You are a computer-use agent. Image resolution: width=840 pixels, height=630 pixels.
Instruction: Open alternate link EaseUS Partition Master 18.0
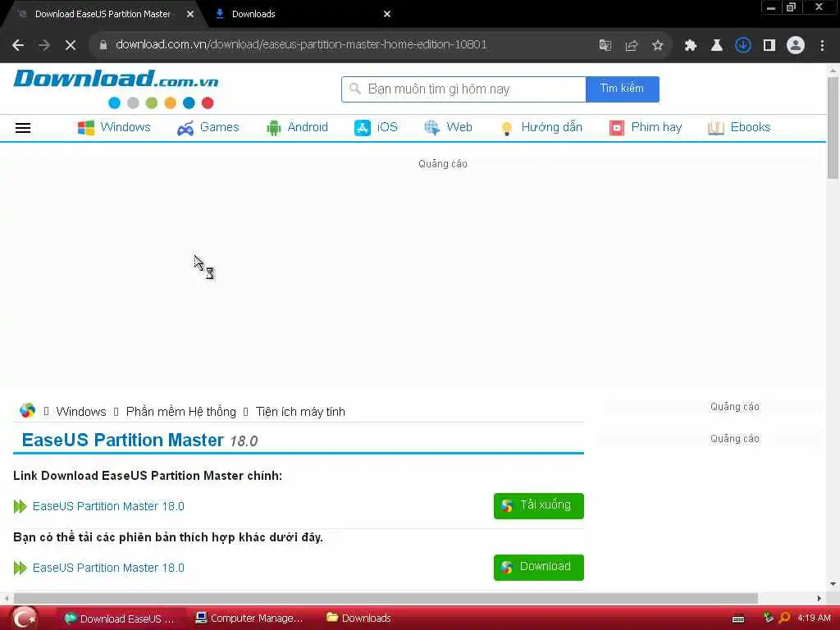click(108, 568)
